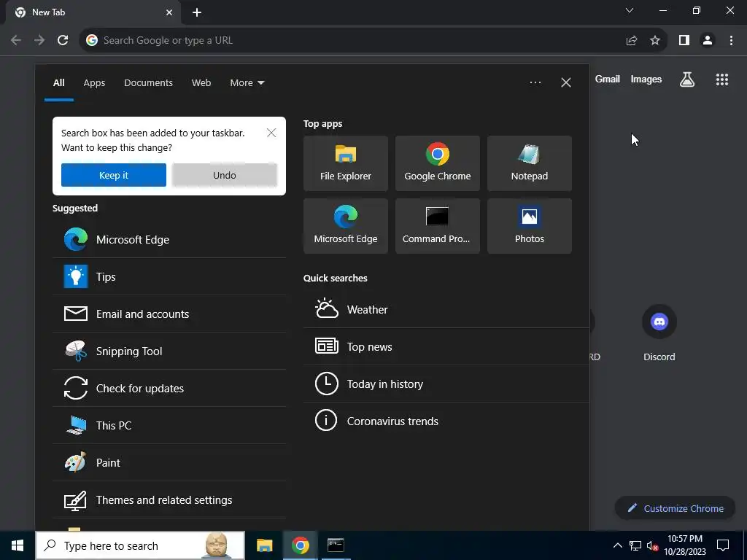
Task: Open the Action Center notifications
Action: [x=723, y=545]
